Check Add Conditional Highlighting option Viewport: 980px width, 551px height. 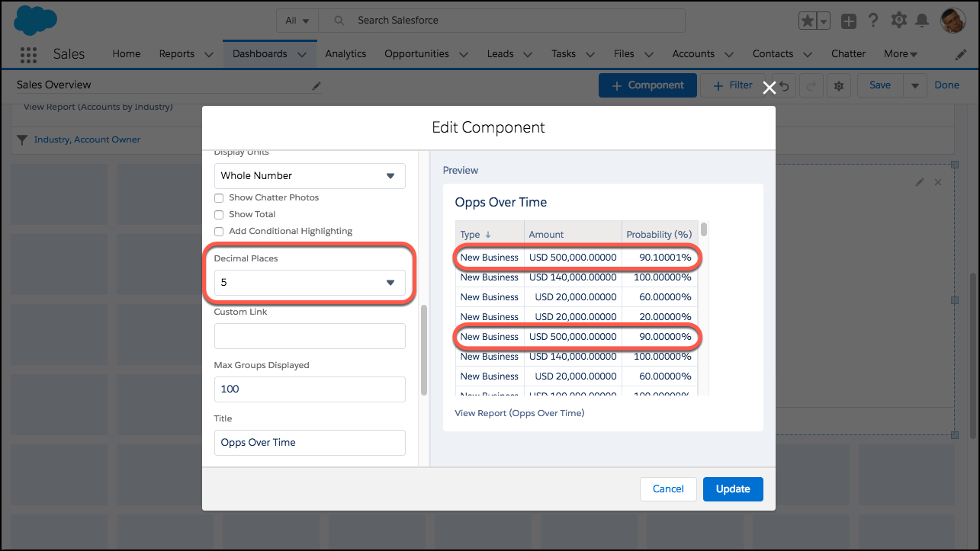(220, 231)
